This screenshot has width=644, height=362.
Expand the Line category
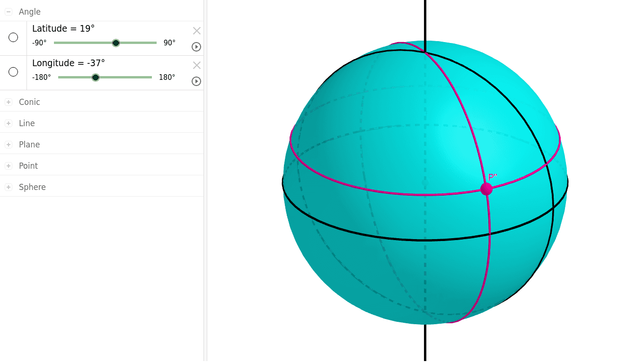click(x=9, y=123)
